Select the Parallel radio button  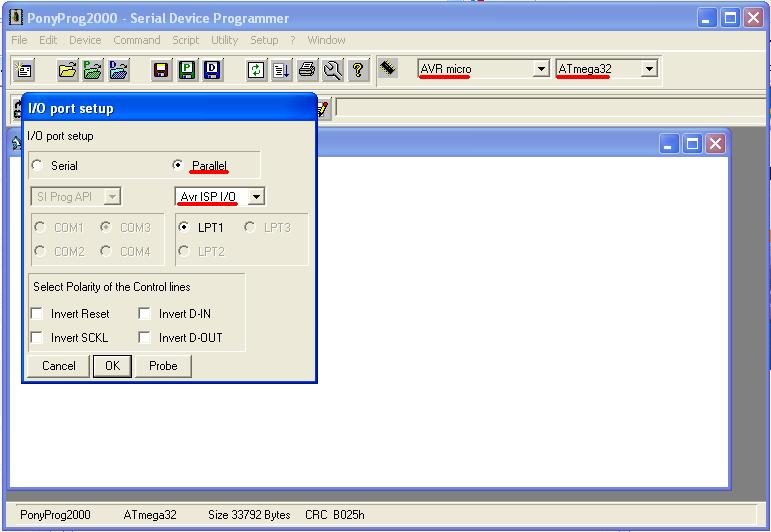(x=178, y=165)
